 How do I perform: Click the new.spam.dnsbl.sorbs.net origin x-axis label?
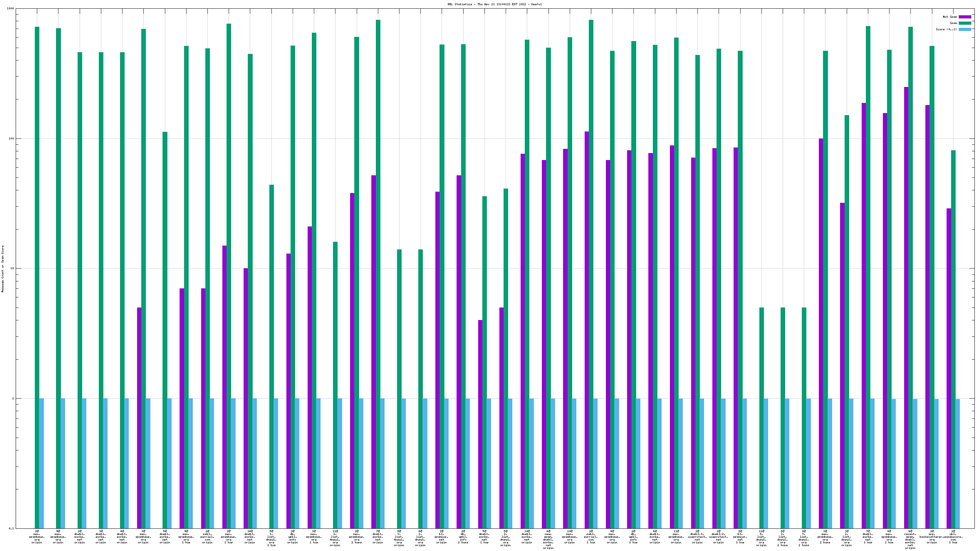548,539
